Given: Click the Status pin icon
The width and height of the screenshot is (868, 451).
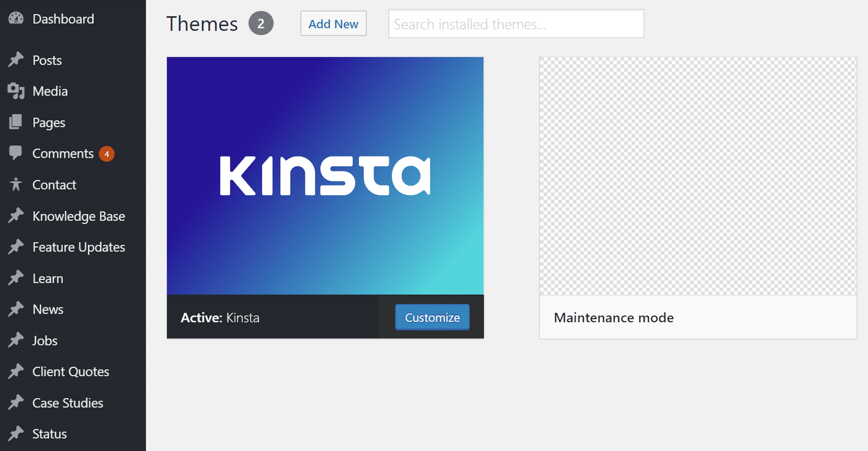Looking at the screenshot, I should pyautogui.click(x=16, y=434).
